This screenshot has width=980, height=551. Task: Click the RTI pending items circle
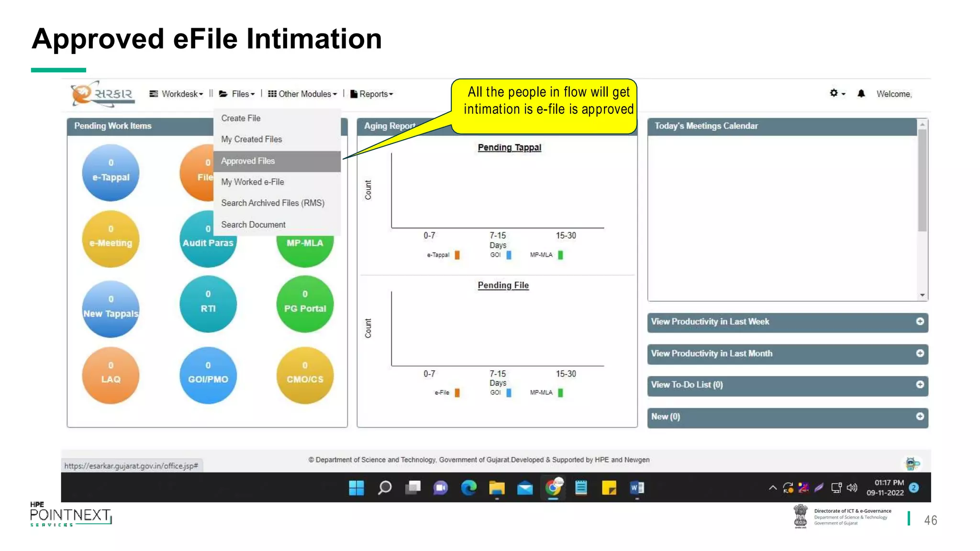tap(208, 304)
